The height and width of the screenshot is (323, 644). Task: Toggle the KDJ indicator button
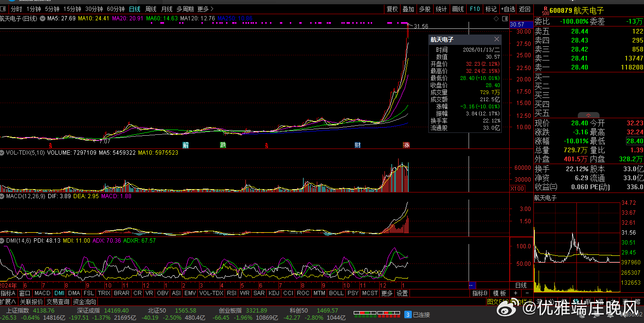point(273,293)
